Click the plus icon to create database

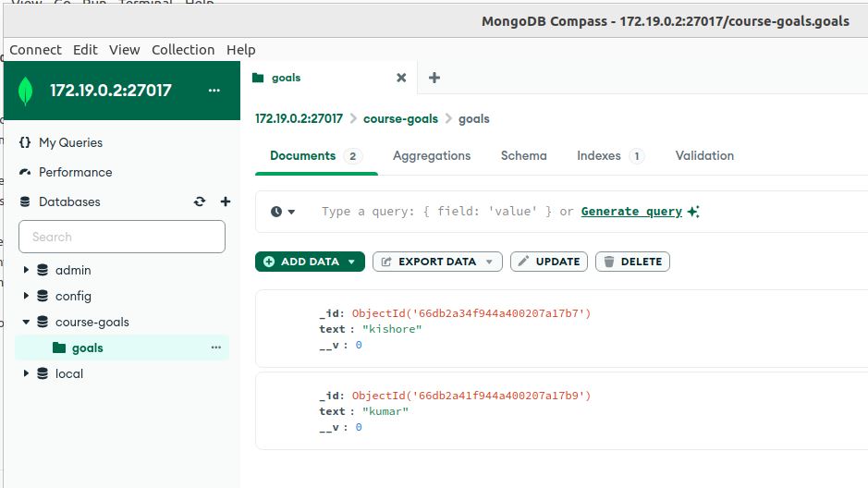tap(225, 201)
